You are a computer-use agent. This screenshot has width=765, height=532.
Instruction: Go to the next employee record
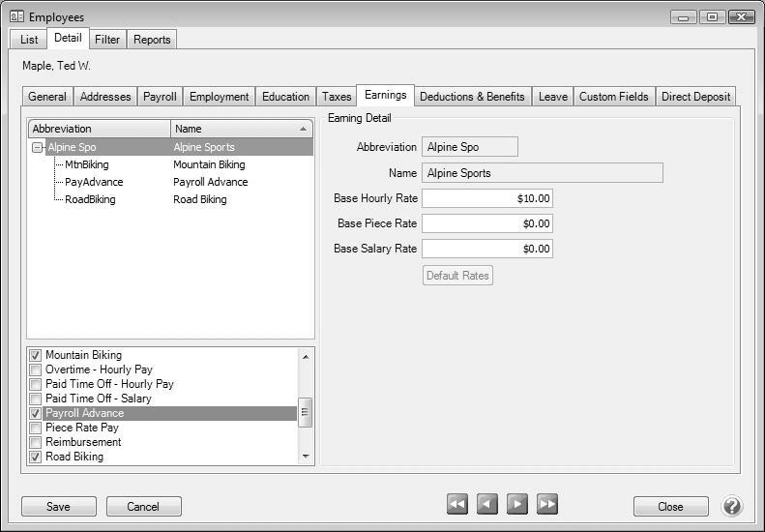pos(517,504)
